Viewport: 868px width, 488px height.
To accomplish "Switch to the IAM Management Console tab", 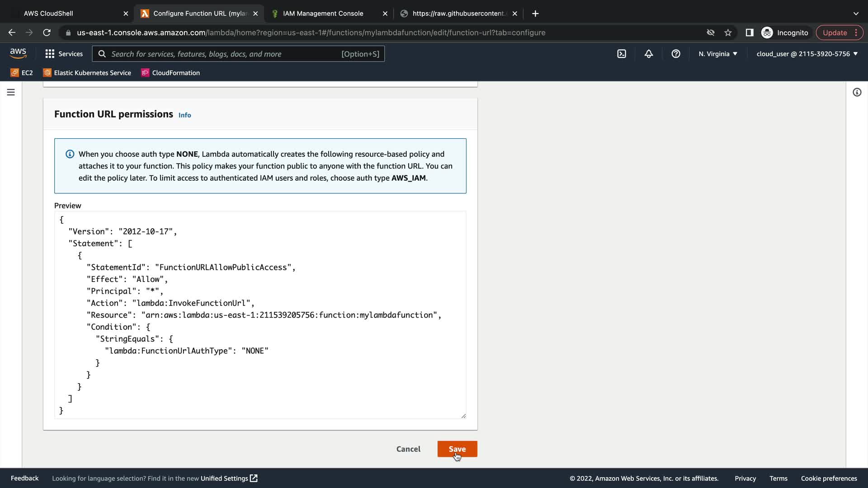I will pos(323,14).
